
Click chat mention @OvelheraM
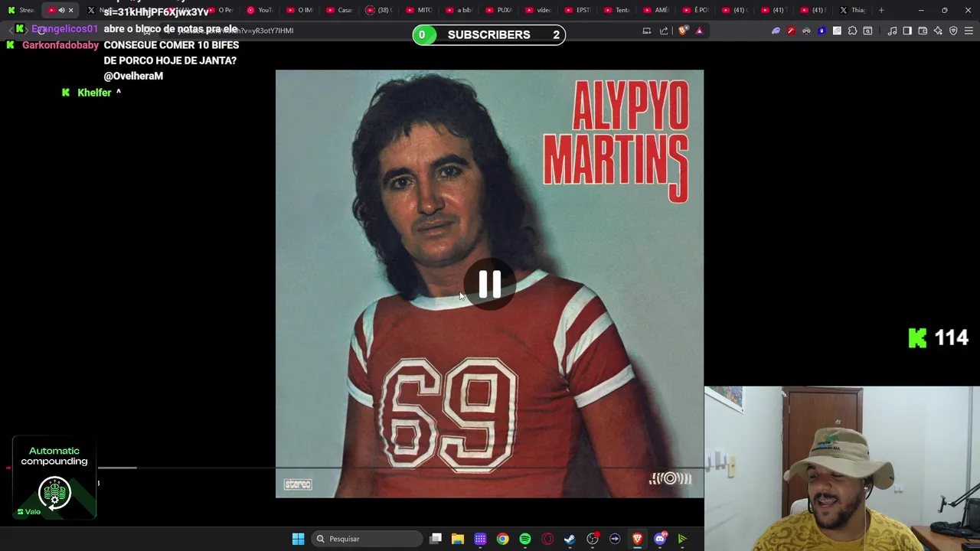tap(133, 76)
